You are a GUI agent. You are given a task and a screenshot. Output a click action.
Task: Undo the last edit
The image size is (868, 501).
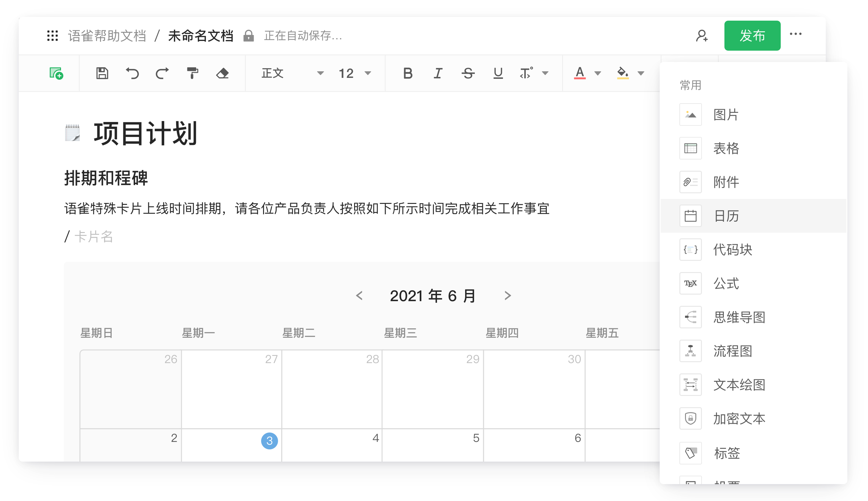pos(132,73)
